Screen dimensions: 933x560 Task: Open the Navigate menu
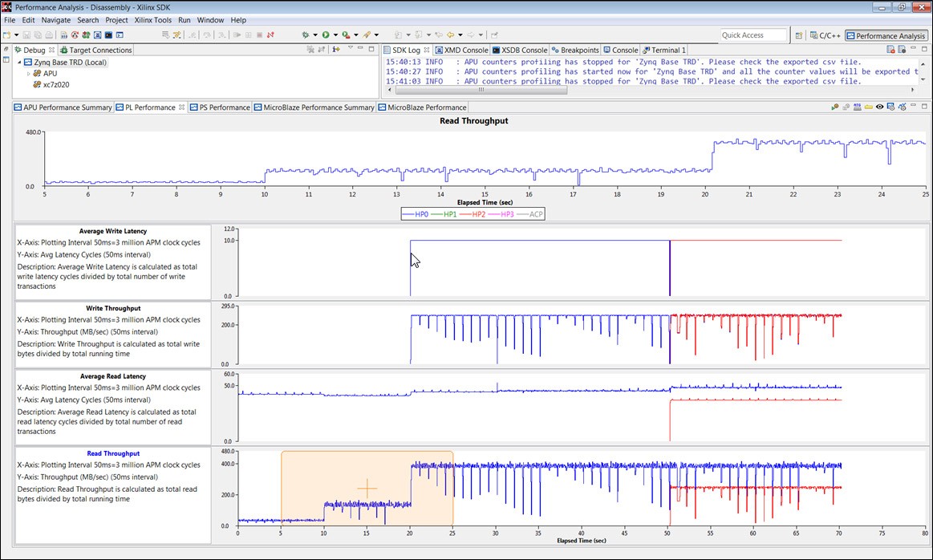click(56, 19)
